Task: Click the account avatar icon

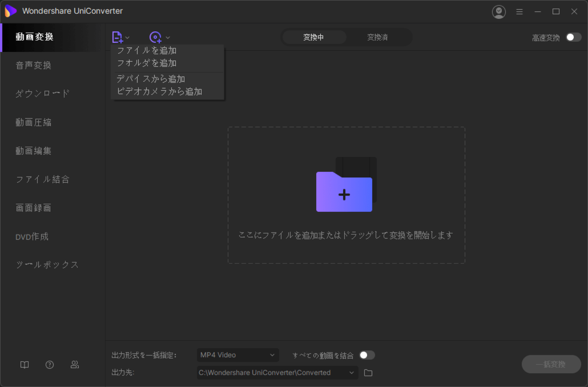Action: (x=498, y=11)
